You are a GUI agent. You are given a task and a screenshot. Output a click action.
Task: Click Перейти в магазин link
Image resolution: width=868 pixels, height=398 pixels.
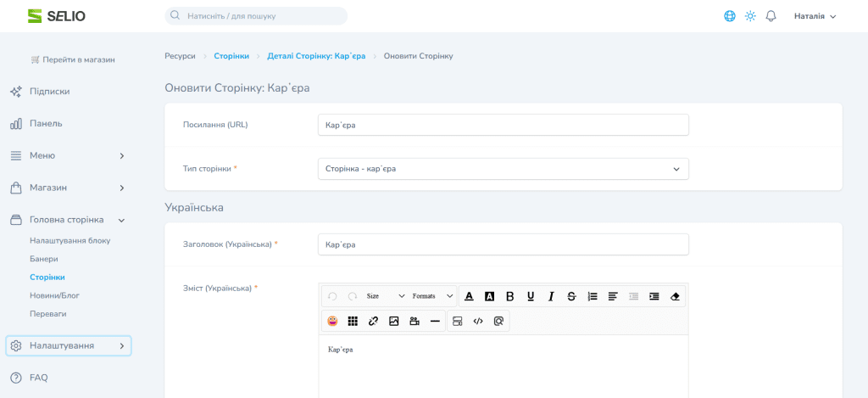(73, 59)
